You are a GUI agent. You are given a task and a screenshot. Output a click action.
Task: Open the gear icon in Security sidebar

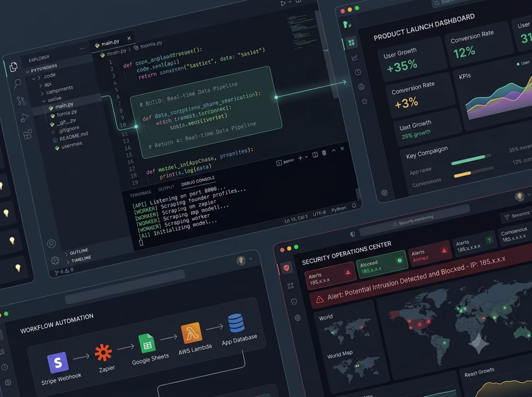pyautogui.click(x=298, y=318)
